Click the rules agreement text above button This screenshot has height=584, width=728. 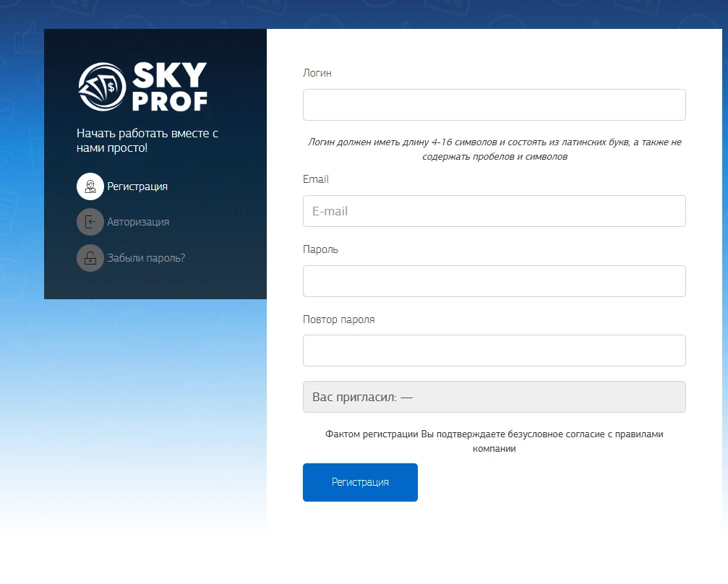(494, 442)
